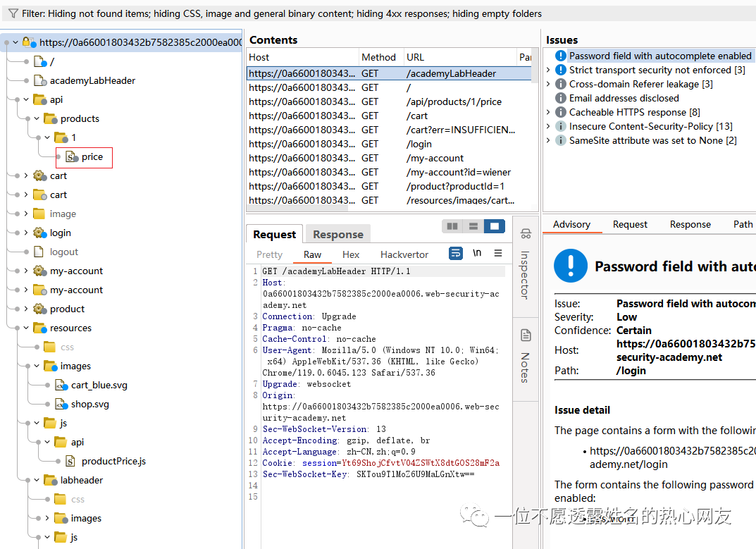The image size is (756, 549).
Task: Switch to Pretty view
Action: point(270,254)
